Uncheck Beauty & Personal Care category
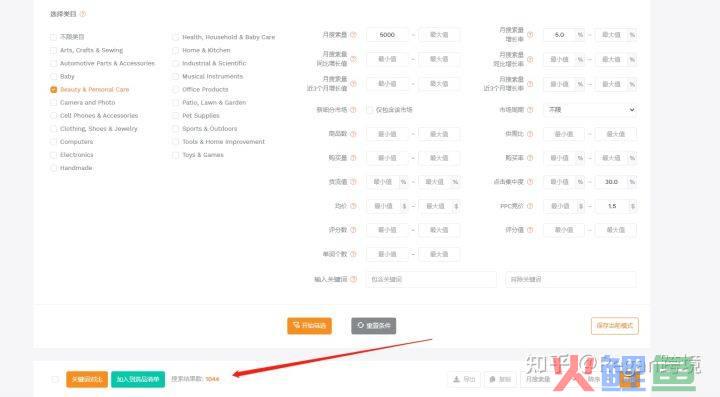The width and height of the screenshot is (720, 397). pos(54,89)
